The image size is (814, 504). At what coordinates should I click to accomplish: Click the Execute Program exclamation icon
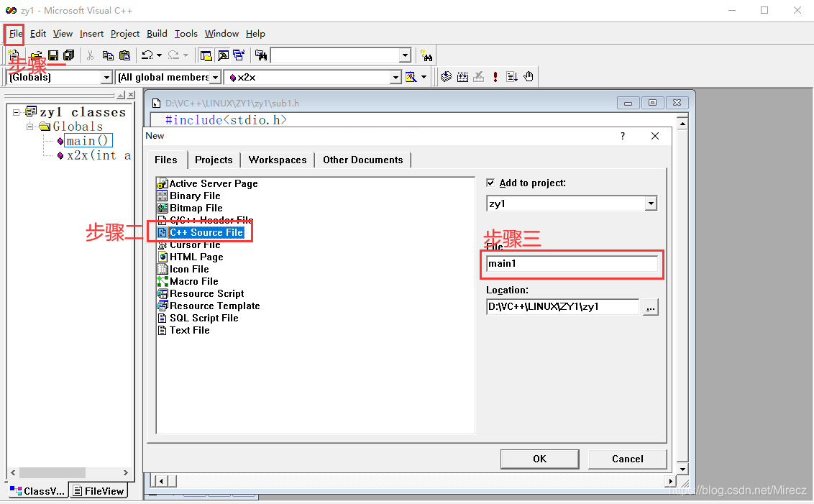[x=495, y=77]
